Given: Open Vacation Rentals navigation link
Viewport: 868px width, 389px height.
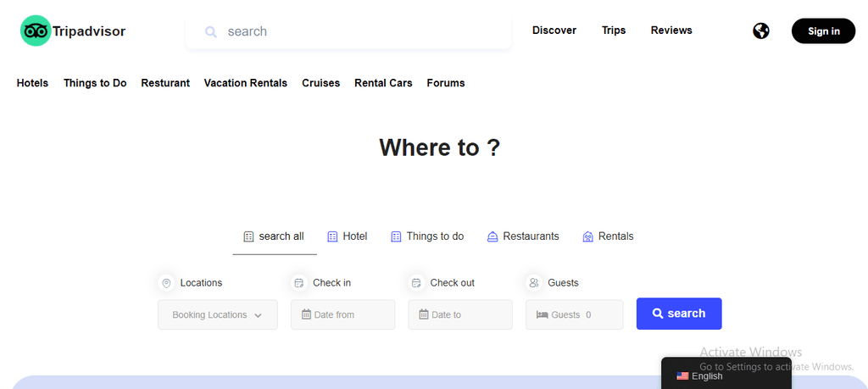Looking at the screenshot, I should tap(246, 83).
